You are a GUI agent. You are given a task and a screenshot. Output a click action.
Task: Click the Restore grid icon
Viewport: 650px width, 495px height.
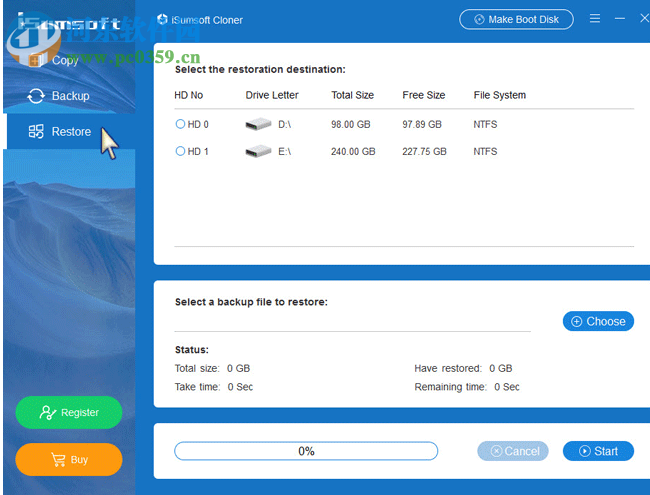[36, 131]
